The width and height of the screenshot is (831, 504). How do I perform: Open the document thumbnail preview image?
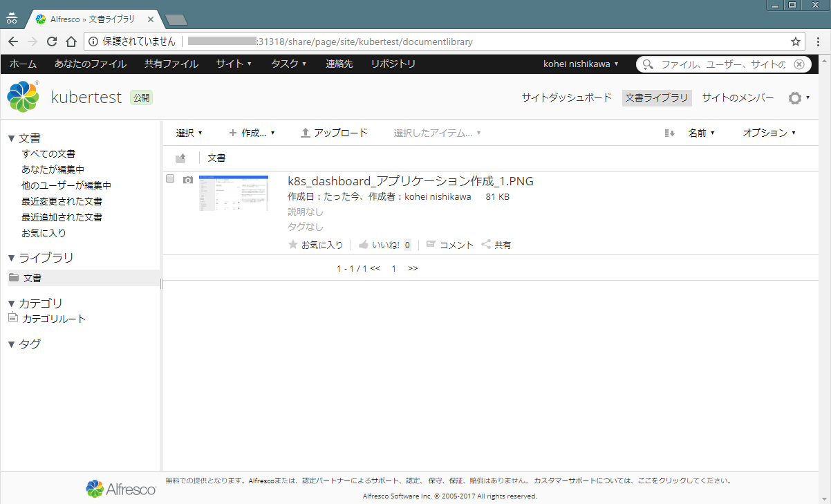pos(233,193)
